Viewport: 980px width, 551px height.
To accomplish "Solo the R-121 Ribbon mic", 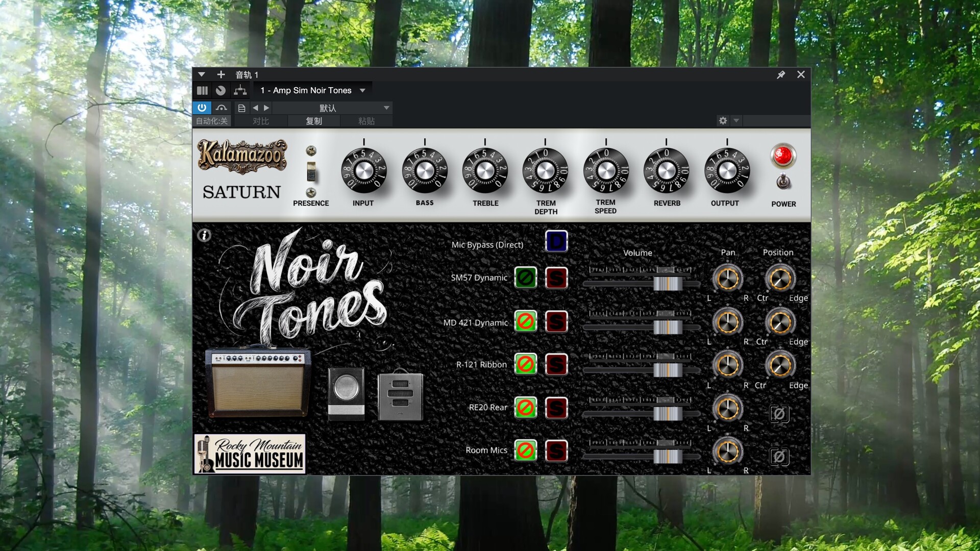I will (x=556, y=364).
